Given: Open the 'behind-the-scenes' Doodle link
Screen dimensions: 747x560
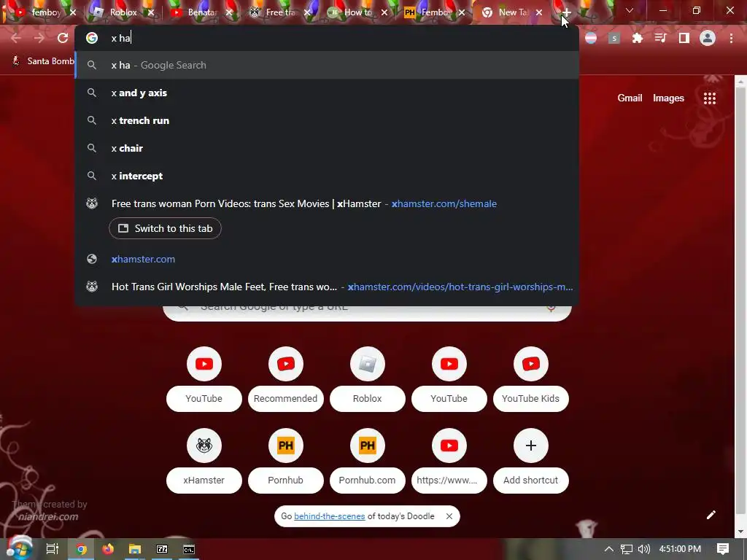Looking at the screenshot, I should point(329,516).
